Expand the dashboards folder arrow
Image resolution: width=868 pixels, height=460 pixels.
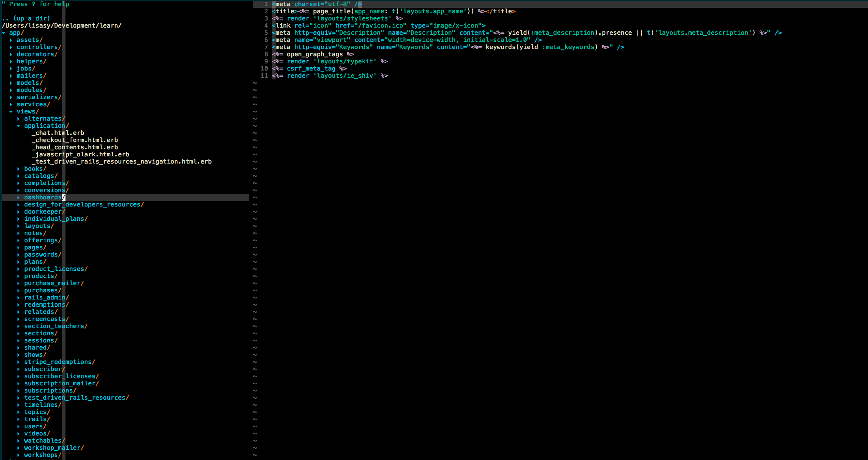(18, 198)
